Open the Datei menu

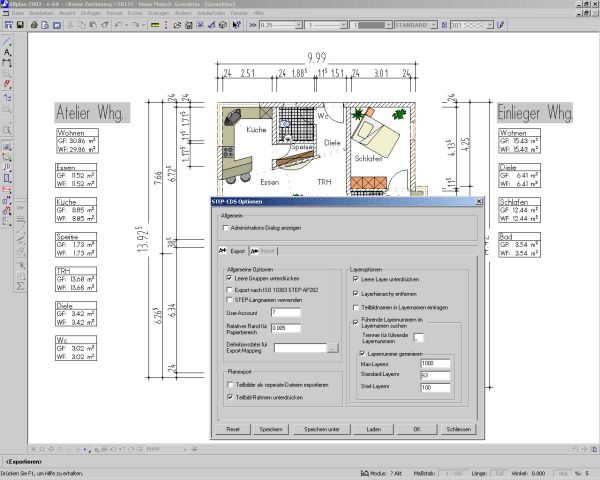coord(18,13)
